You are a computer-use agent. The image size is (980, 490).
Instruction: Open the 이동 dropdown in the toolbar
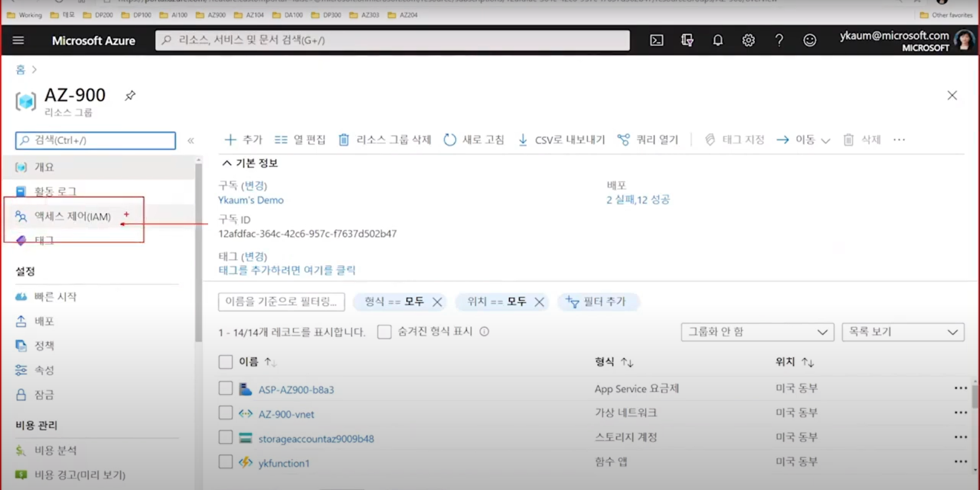click(x=803, y=139)
